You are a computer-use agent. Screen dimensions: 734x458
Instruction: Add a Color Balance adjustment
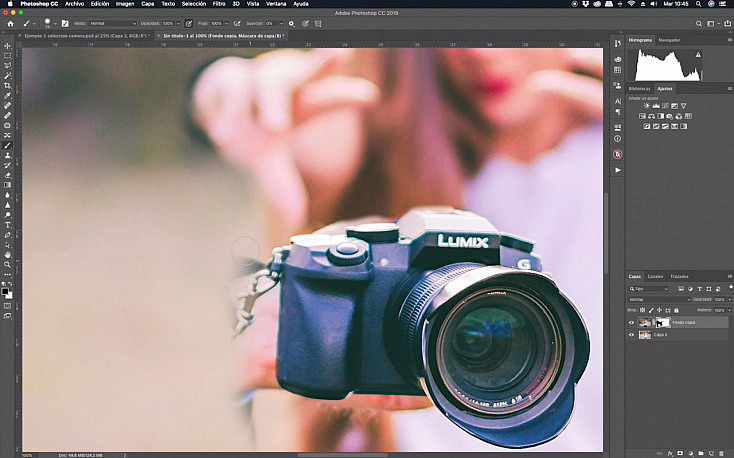coord(651,116)
